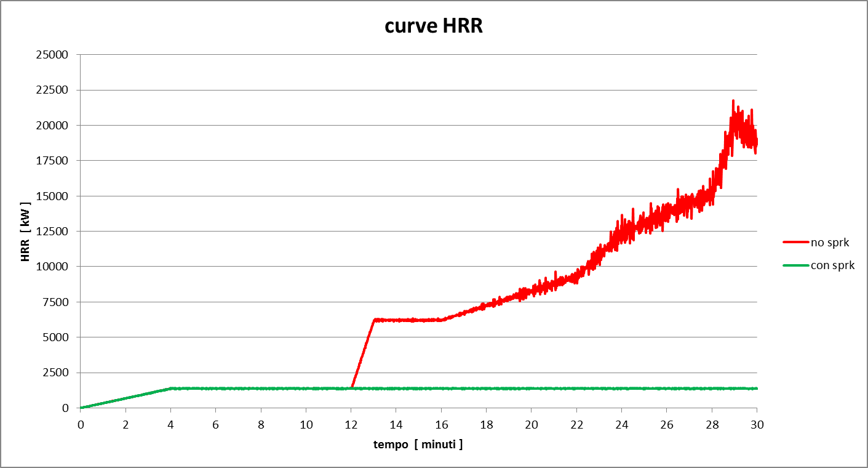The width and height of the screenshot is (868, 468).
Task: Click the origin point where axes meet
Action: coord(79,408)
